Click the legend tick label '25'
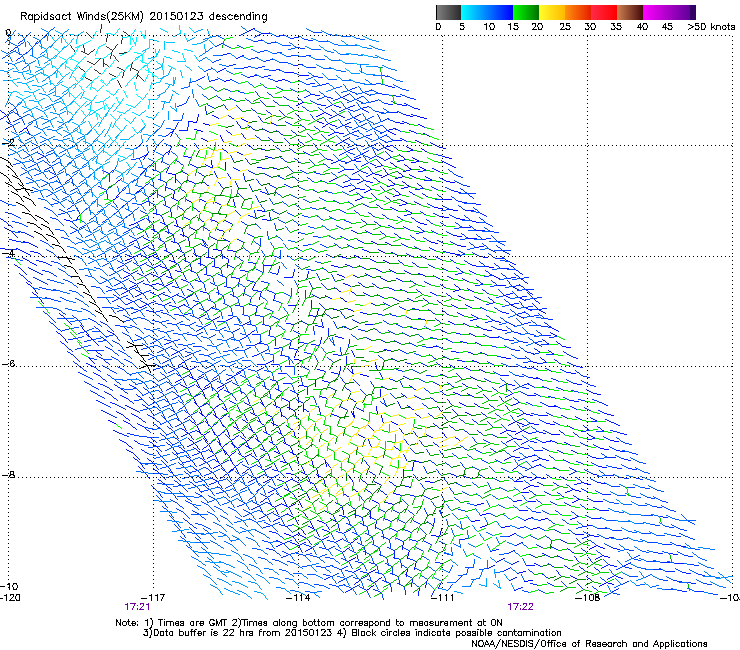 (x=565, y=27)
